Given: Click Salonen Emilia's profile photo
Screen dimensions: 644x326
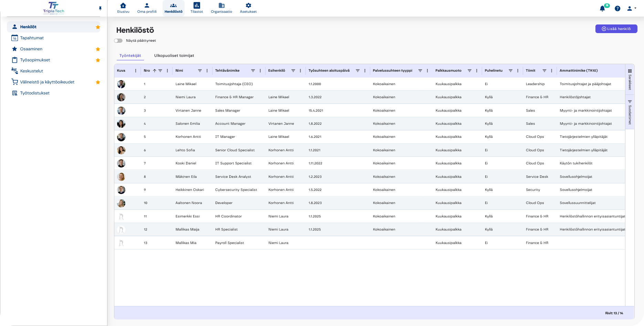Looking at the screenshot, I should click(x=121, y=124).
